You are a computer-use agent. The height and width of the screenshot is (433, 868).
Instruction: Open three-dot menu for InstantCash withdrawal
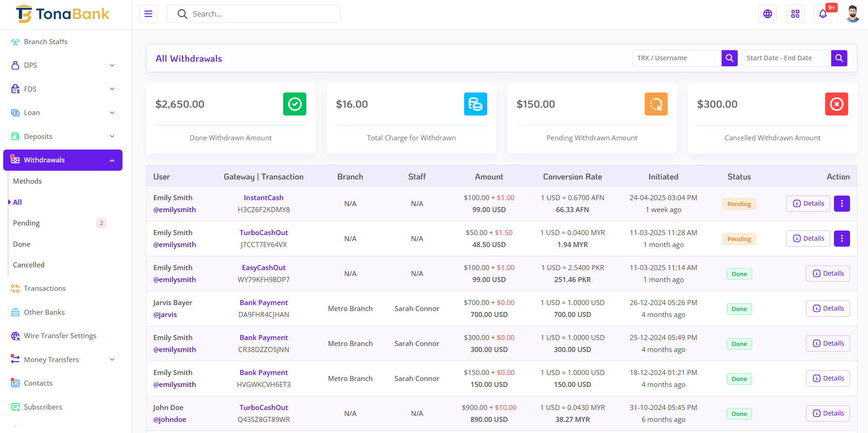(x=842, y=203)
